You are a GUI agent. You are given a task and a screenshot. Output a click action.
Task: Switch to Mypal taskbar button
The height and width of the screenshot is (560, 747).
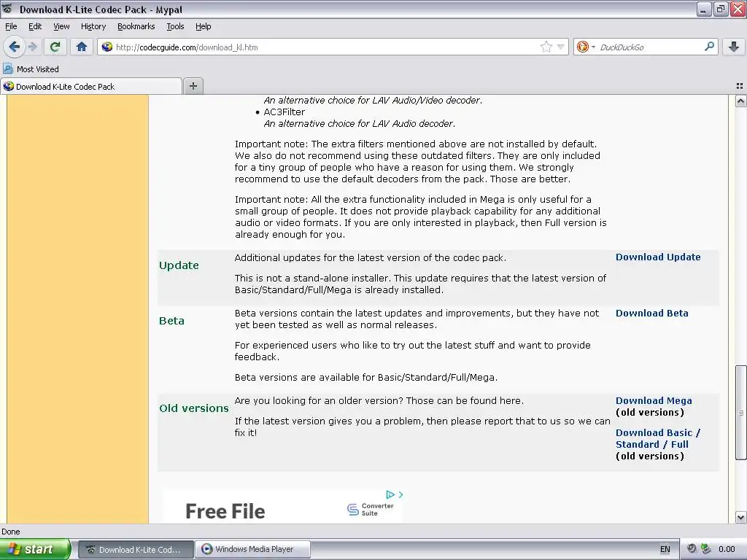[136, 549]
